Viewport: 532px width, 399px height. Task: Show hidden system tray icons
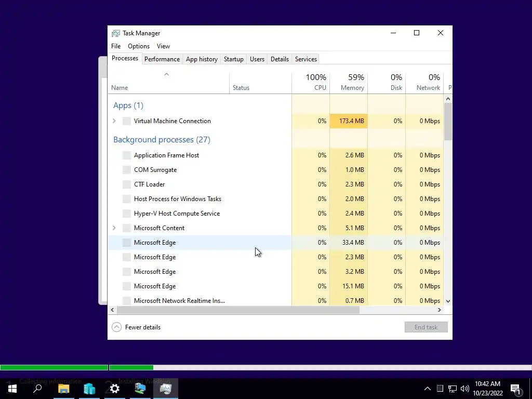428,389
